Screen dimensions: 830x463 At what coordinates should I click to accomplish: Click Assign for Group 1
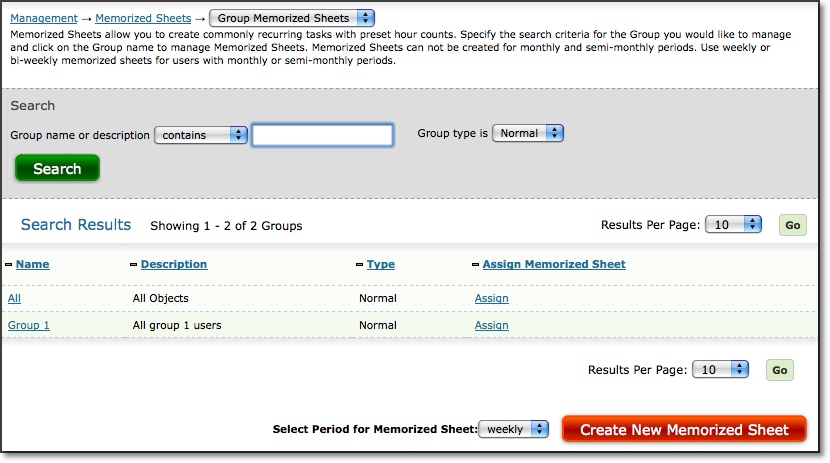(491, 325)
